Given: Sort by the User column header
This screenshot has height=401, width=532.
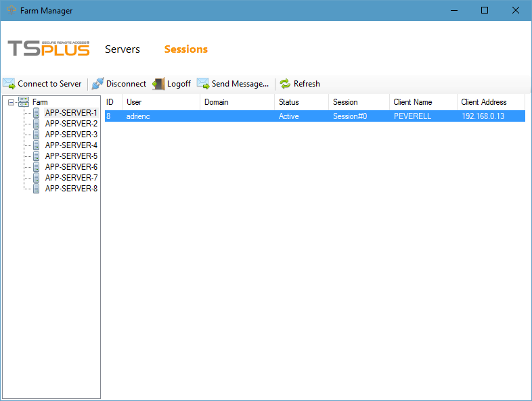Looking at the screenshot, I should pyautogui.click(x=161, y=102).
